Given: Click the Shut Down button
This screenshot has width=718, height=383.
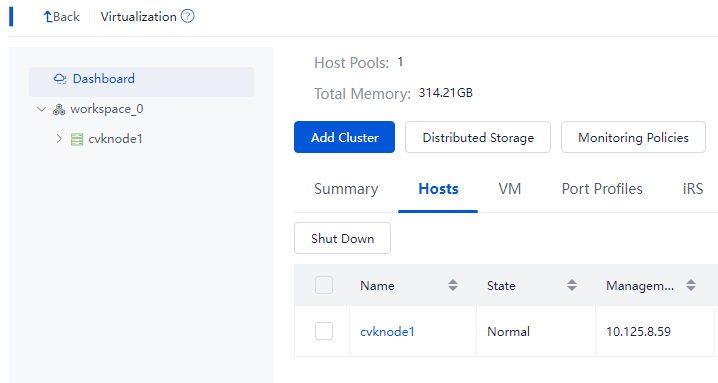Looking at the screenshot, I should click(x=343, y=238).
